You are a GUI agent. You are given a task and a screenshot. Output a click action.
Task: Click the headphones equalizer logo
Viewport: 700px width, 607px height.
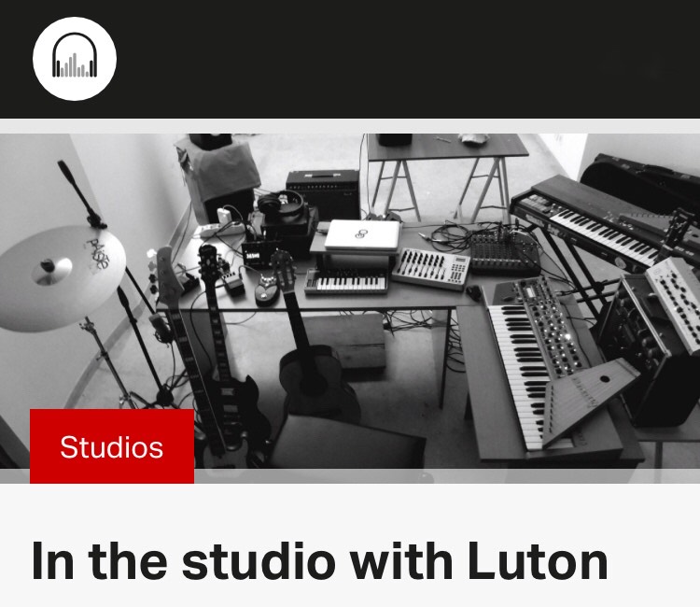75,59
